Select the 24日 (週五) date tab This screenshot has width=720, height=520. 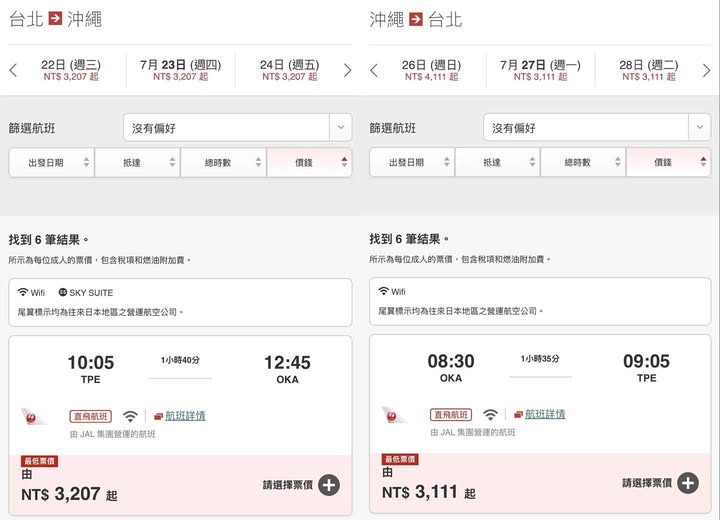click(x=290, y=70)
